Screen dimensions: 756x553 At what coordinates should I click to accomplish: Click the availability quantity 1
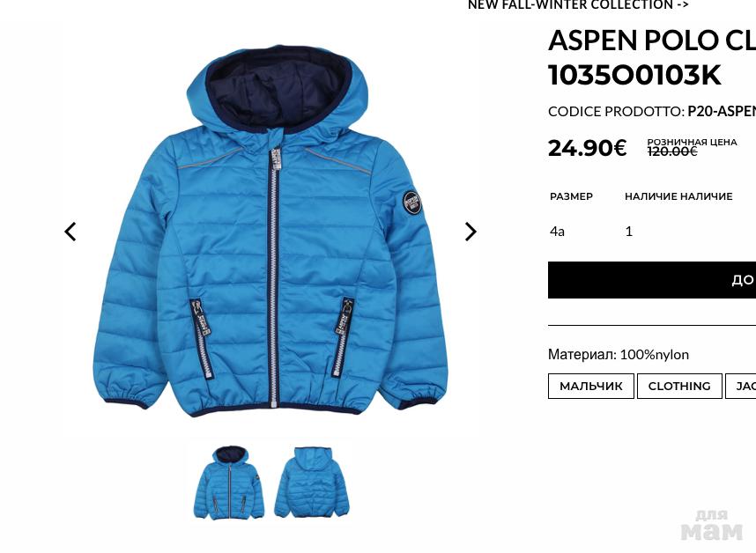click(x=629, y=232)
